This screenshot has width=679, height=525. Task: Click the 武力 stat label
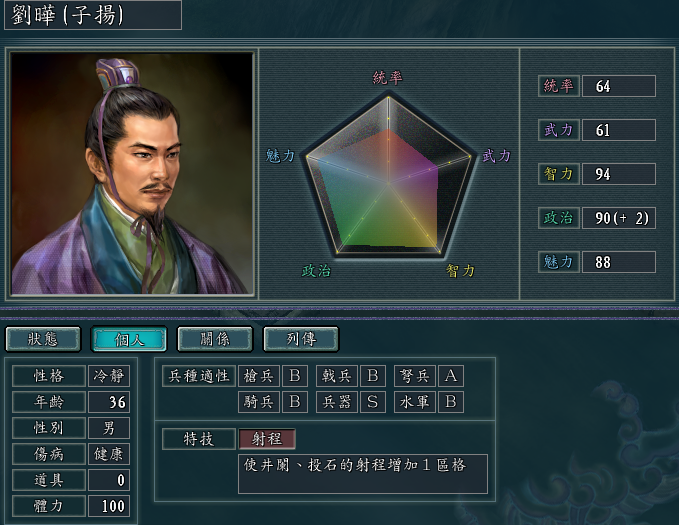click(559, 130)
